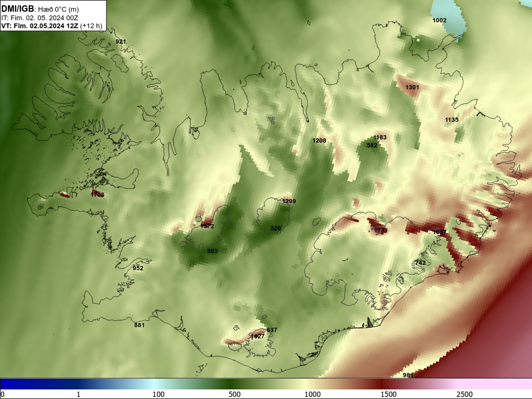Click the 921 value in the Westfjords
The height and width of the screenshot is (399, 532).
[121, 41]
